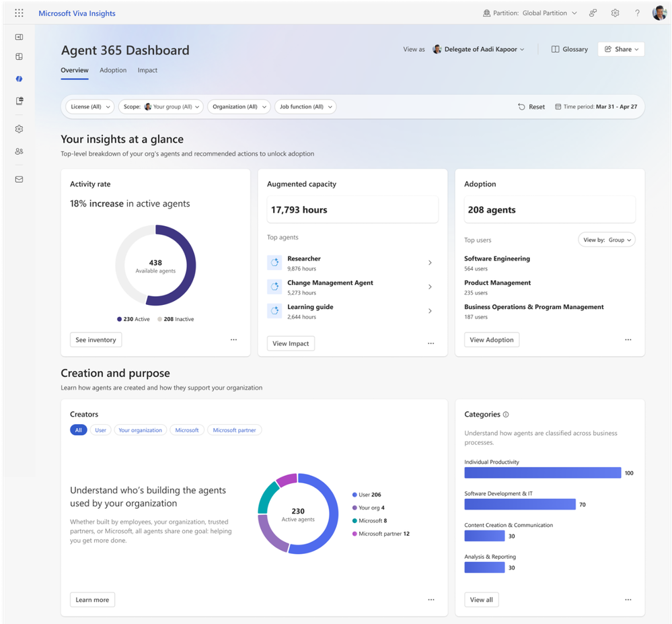Select the Microsoft partner filter pill
672x624 pixels.
coord(235,429)
